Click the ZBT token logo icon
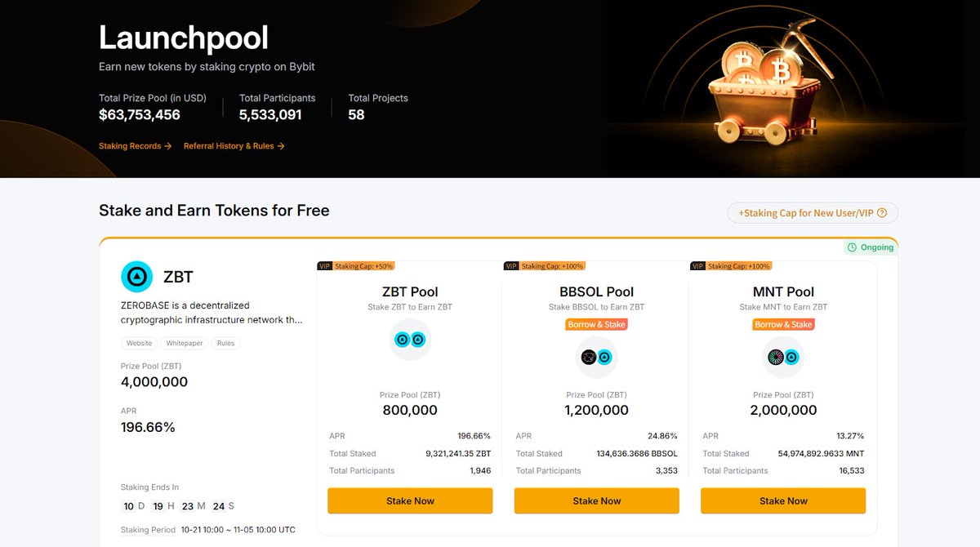The width and height of the screenshot is (980, 547). pos(136,277)
